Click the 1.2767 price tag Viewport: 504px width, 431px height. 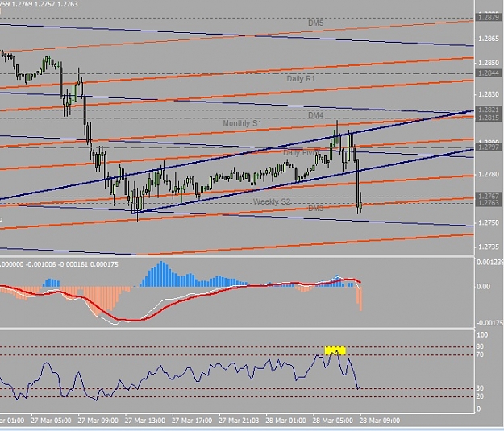(x=488, y=196)
